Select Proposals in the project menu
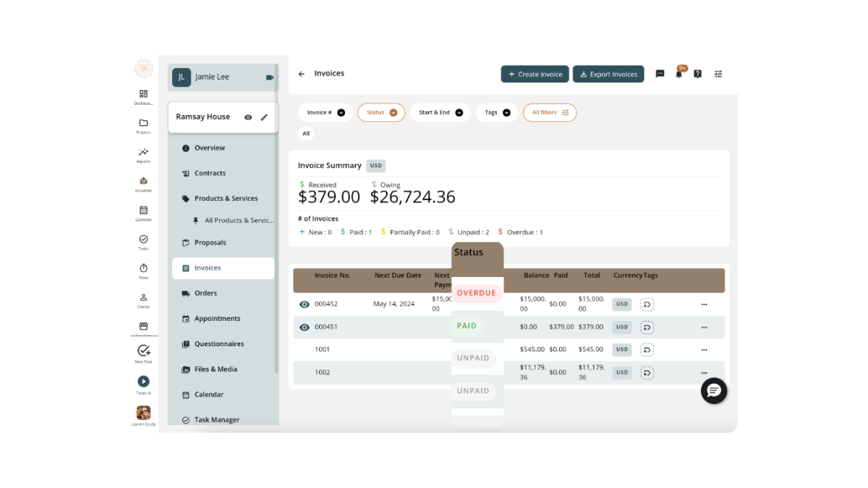868x488 pixels. click(210, 243)
